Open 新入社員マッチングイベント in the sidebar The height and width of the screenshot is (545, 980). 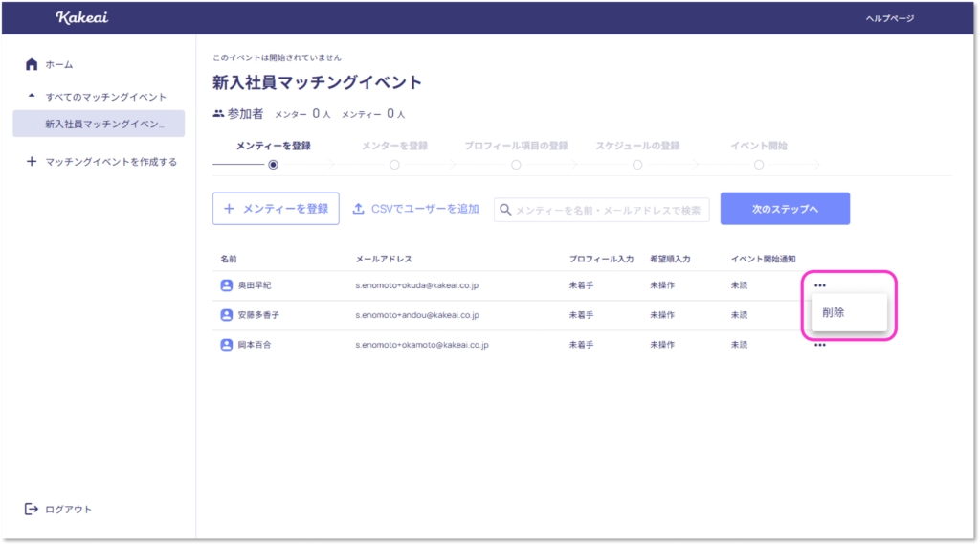coord(104,125)
